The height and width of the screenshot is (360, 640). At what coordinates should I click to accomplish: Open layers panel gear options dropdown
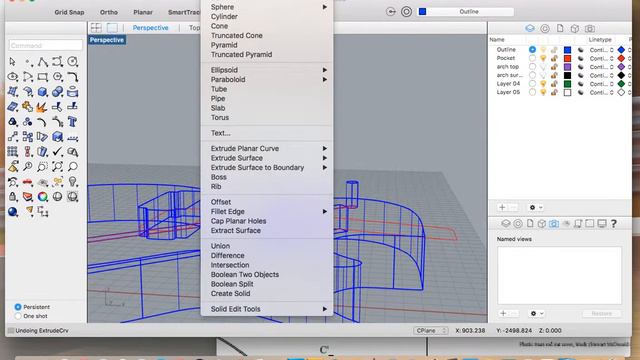tap(536, 208)
